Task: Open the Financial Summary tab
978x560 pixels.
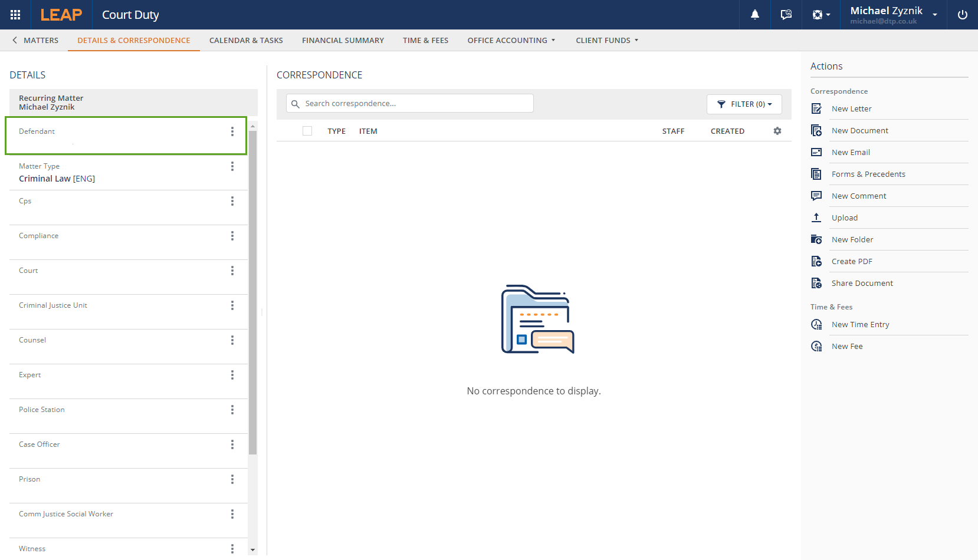Action: (x=343, y=40)
